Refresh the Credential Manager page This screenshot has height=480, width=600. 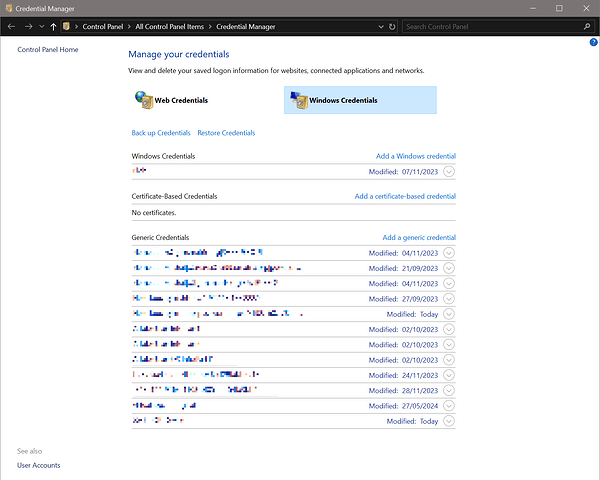click(392, 27)
